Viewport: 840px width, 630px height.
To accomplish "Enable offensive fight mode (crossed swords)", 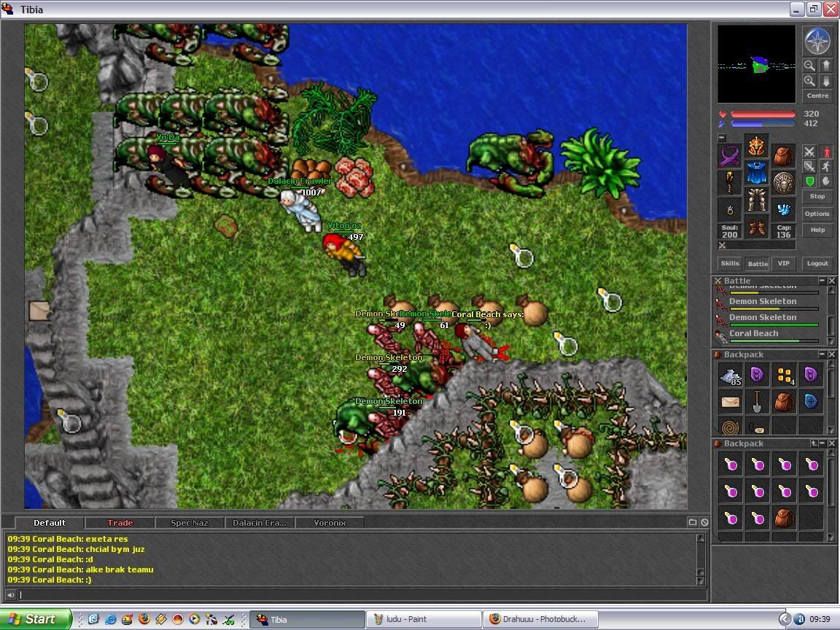I will click(x=809, y=152).
